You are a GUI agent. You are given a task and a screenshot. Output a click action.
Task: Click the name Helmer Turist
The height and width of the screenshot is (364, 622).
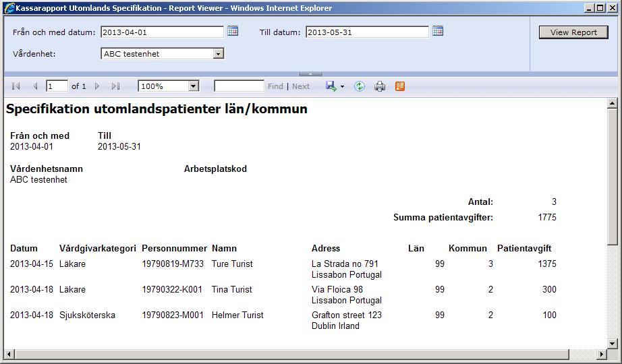[237, 315]
